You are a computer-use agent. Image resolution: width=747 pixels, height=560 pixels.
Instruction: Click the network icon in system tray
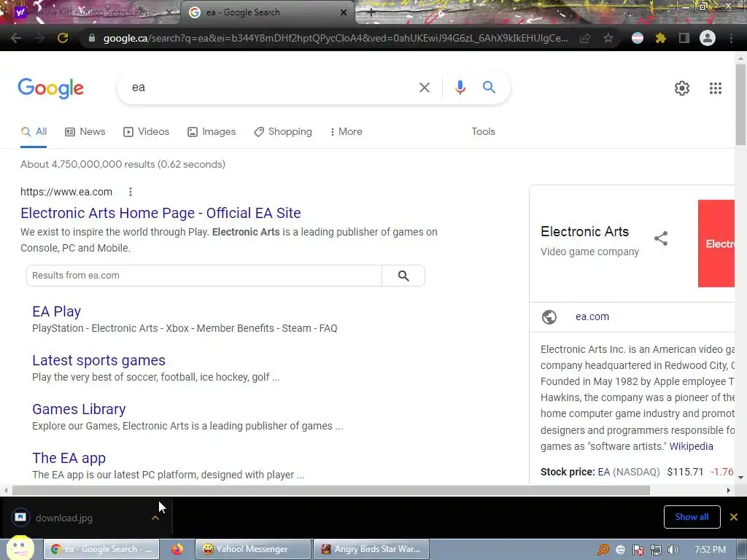point(656,550)
